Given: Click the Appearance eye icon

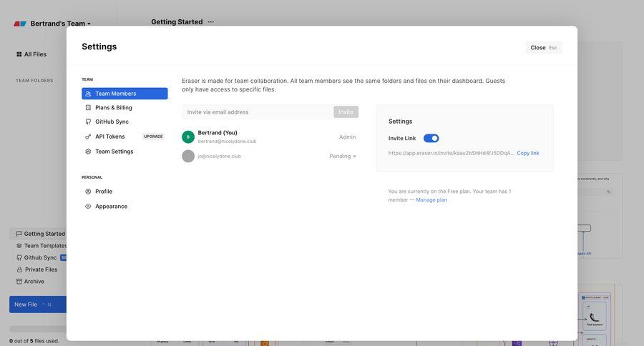Looking at the screenshot, I should click(88, 207).
